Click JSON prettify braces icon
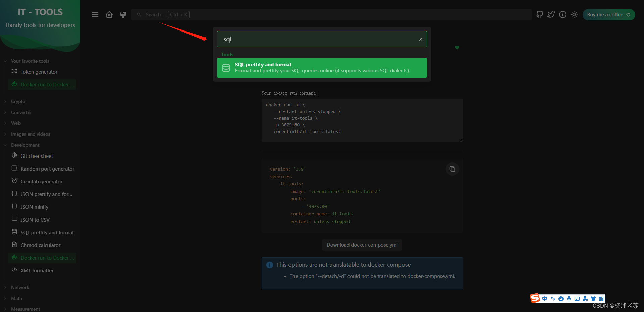 click(14, 194)
